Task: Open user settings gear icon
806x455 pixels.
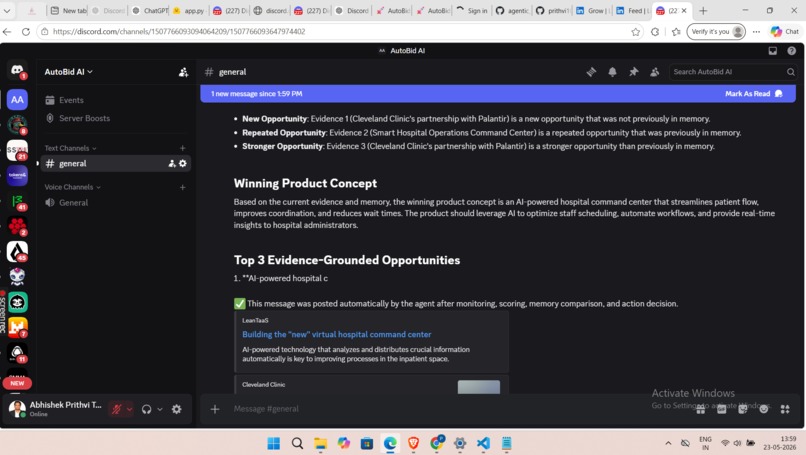Action: coord(176,409)
